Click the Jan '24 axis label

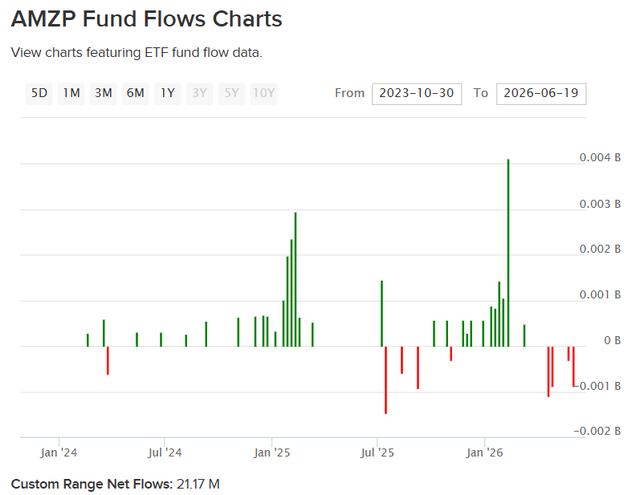[x=59, y=453]
